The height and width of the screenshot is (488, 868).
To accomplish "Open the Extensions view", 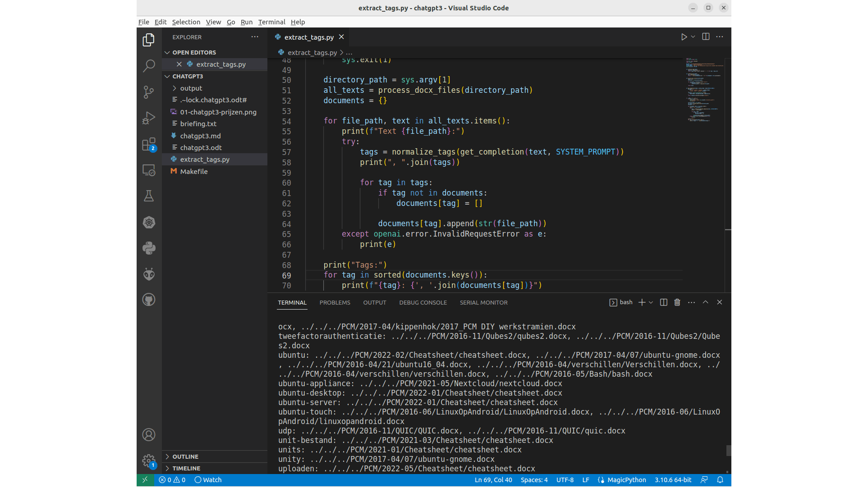I will pyautogui.click(x=148, y=145).
